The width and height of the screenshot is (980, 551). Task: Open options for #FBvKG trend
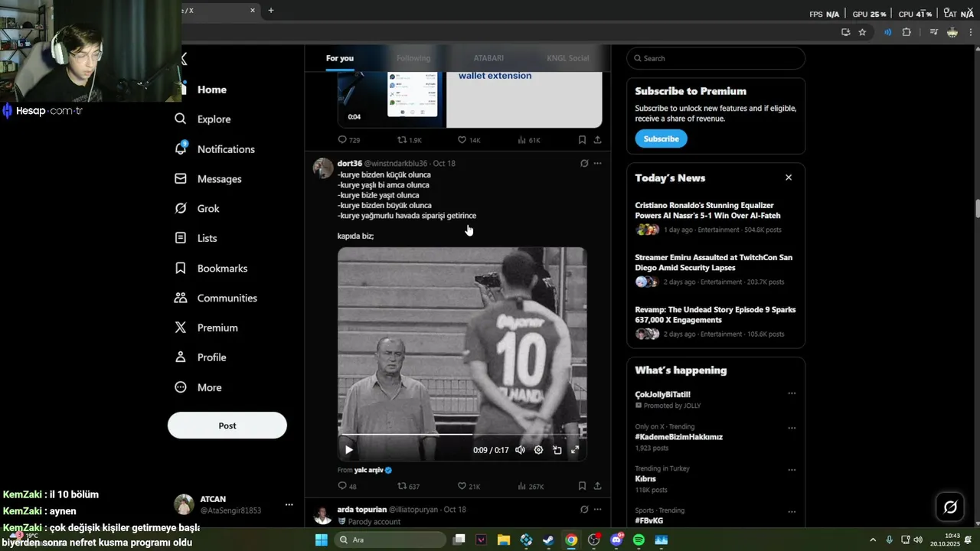pyautogui.click(x=792, y=512)
